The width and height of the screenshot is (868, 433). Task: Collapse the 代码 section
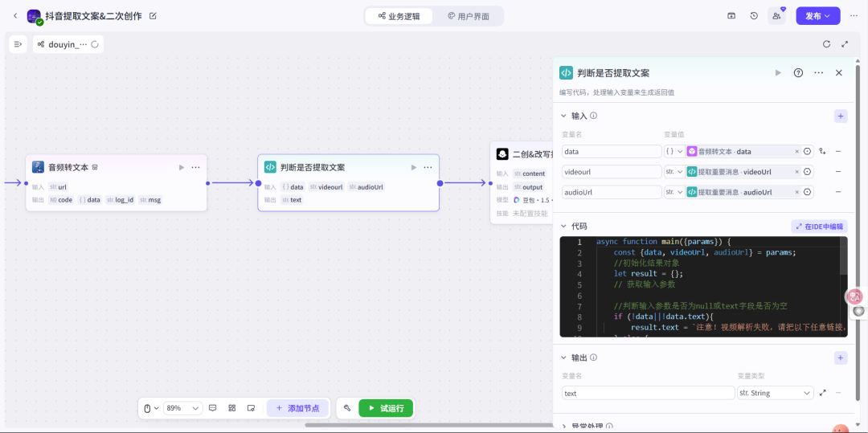[564, 227]
